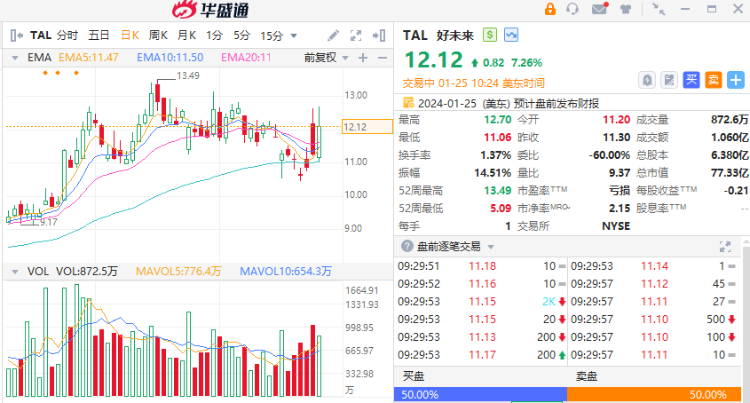Open the skin theme shirt icon
Image resolution: width=750 pixels, height=403 pixels.
pyautogui.click(x=625, y=9)
